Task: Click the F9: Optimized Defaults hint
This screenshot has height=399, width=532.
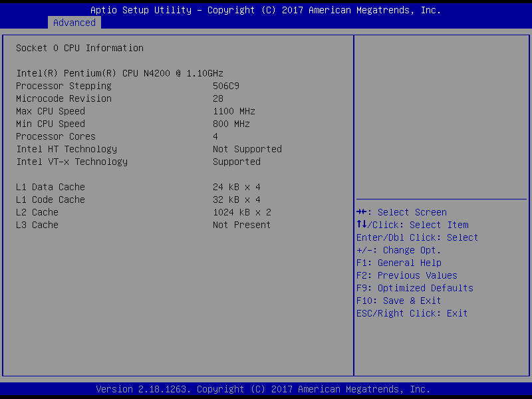Action: point(414,288)
